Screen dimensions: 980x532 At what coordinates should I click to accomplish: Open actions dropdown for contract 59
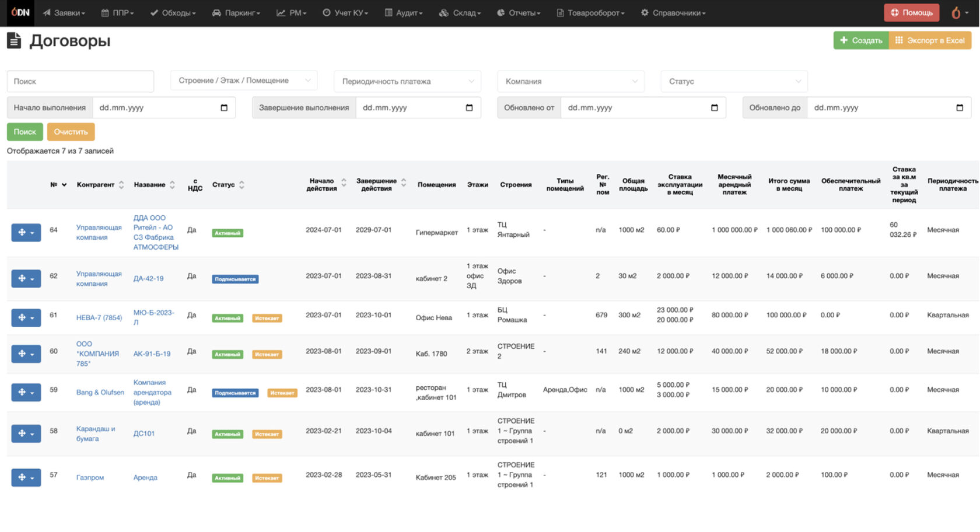point(26,393)
